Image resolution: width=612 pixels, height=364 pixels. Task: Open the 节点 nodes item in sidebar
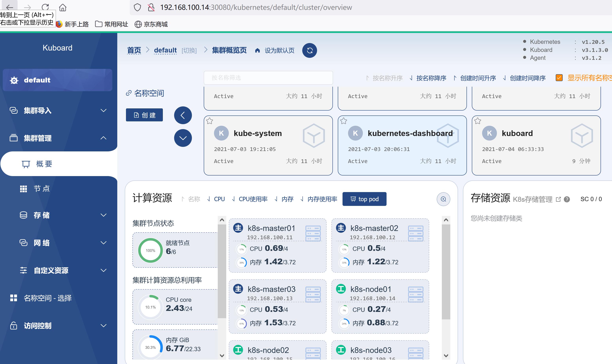click(41, 188)
